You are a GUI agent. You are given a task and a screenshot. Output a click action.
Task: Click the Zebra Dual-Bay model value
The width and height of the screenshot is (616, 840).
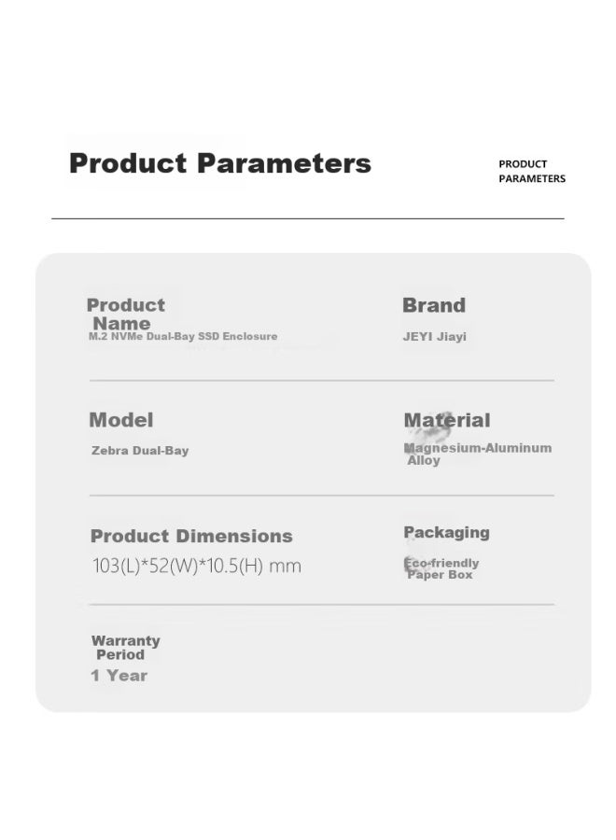(140, 451)
